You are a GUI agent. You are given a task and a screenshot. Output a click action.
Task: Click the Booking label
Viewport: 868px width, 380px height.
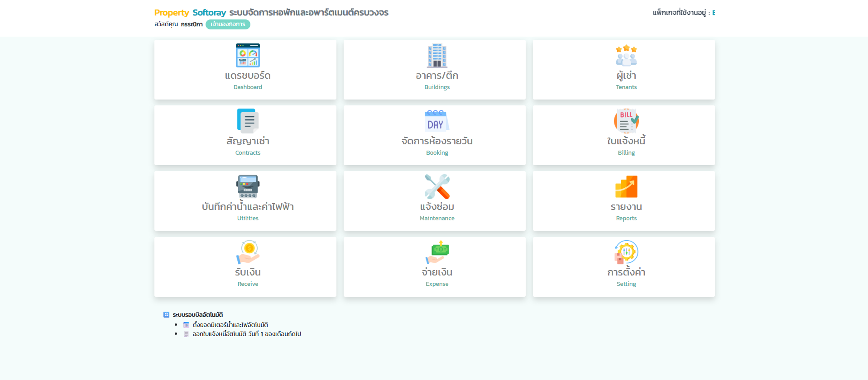437,152
